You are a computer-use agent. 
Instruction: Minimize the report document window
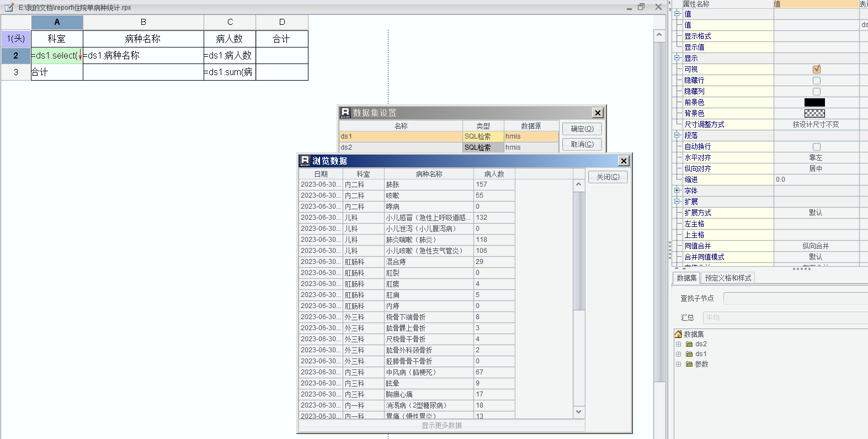tap(630, 8)
